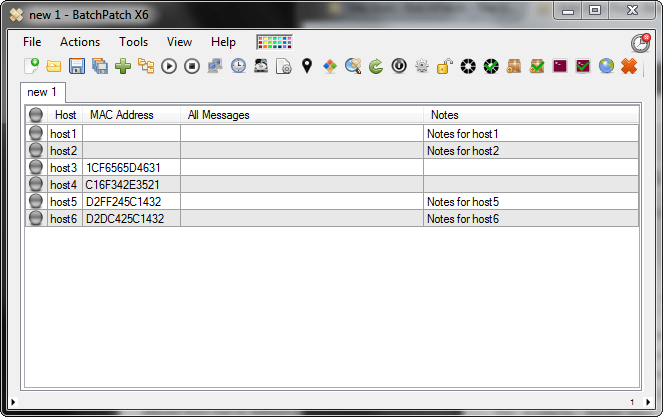Select the host6 row name cell
The image size is (663, 417).
[65, 219]
